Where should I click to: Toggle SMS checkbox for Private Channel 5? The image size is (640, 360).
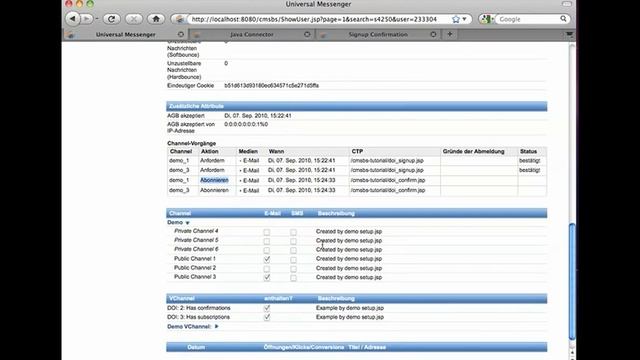click(x=293, y=241)
